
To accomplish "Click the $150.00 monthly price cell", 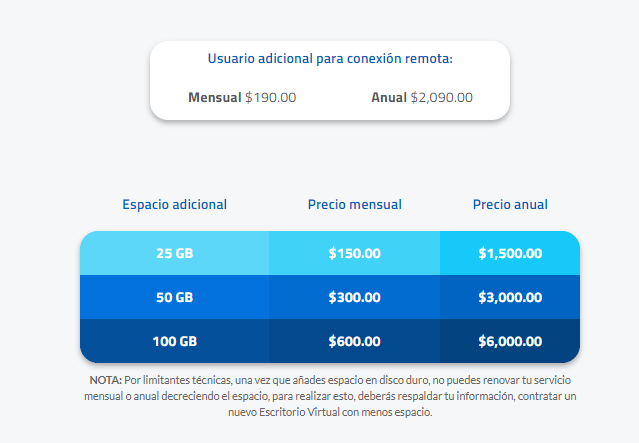I will [355, 253].
